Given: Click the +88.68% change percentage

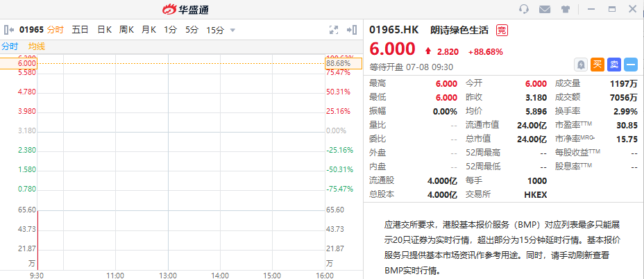Looking at the screenshot, I should [x=486, y=52].
